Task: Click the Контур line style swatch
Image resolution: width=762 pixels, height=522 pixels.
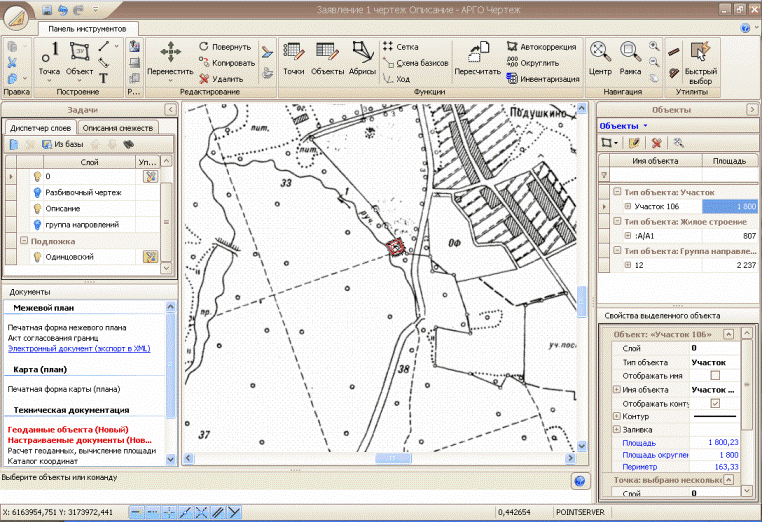Action: click(715, 417)
